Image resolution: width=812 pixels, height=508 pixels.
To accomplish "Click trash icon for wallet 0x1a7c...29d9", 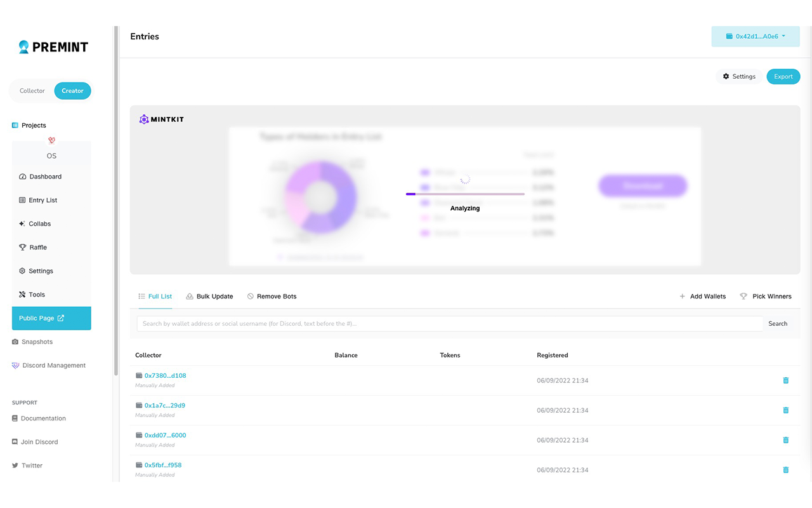I will click(x=785, y=410).
